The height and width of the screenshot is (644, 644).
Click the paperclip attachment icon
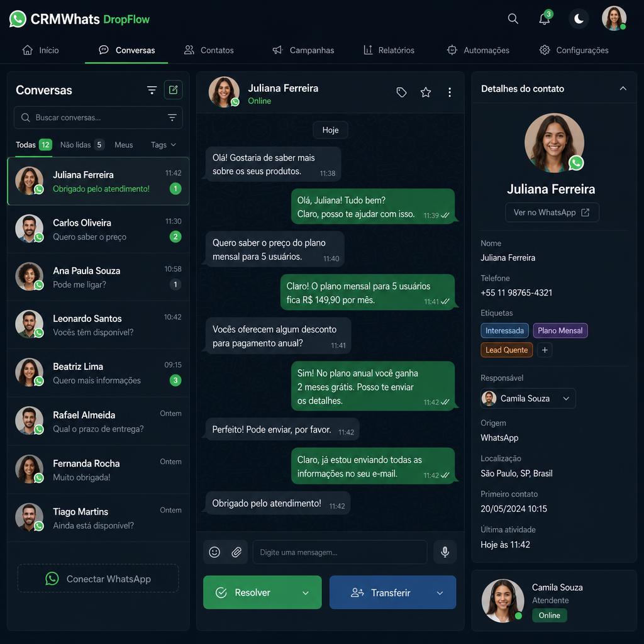point(236,552)
